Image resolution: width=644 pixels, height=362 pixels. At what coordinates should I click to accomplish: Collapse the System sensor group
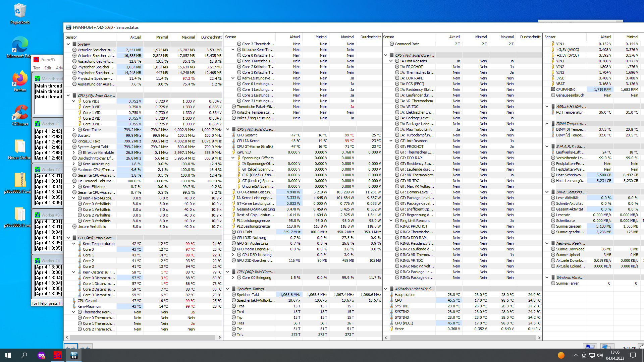[x=68, y=44]
